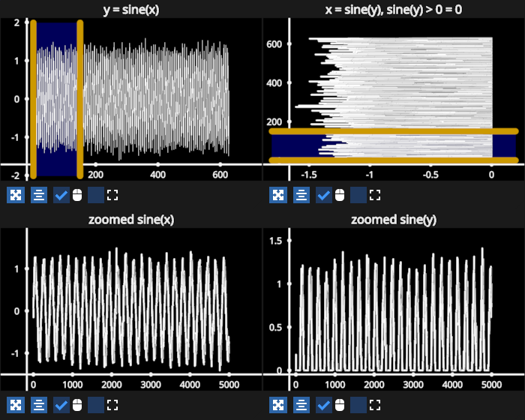Screen dimensions: 525x420
Task: Toggle the controller checkbox under y = sine(x) plot
Action: tap(61, 195)
